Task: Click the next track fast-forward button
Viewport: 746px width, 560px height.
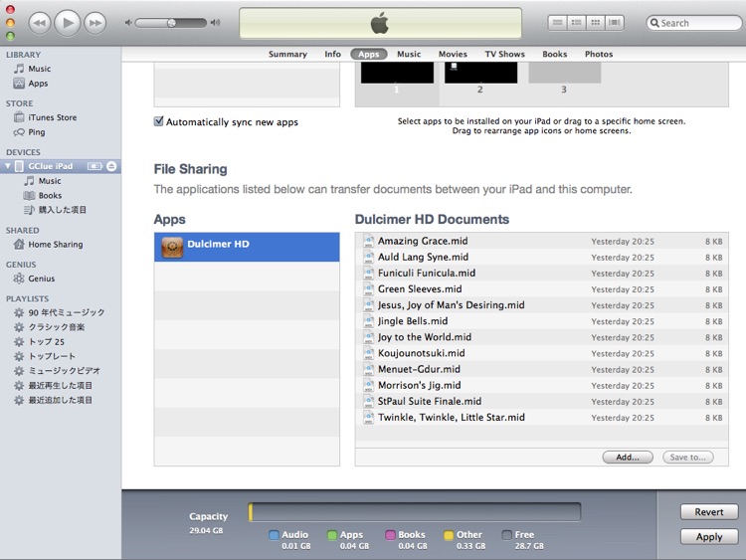Action: click(95, 23)
